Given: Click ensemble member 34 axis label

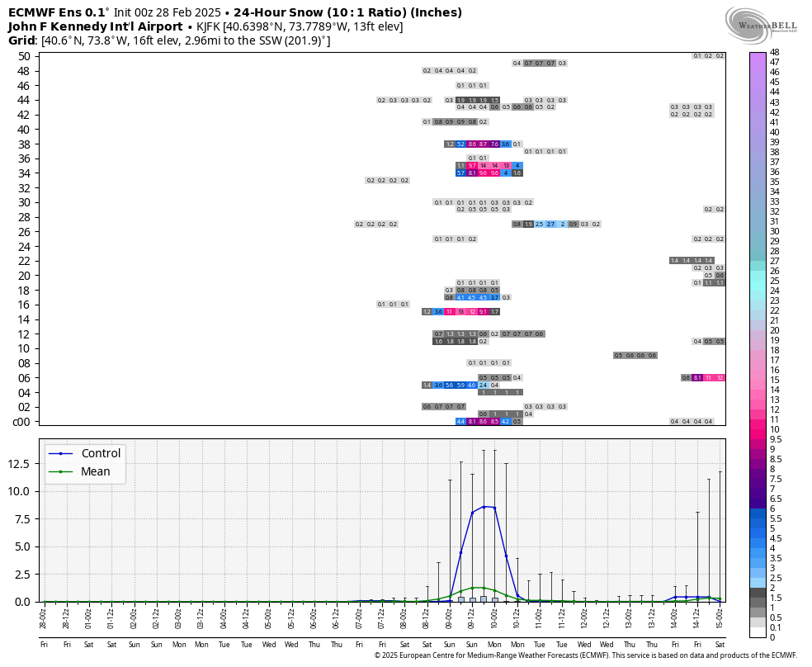Looking at the screenshot, I should coord(24,173).
